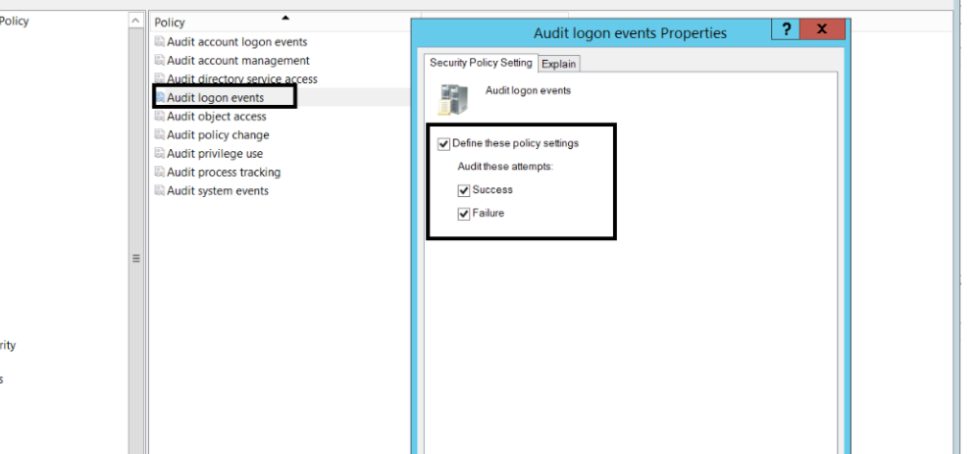This screenshot has width=980, height=454.
Task: Click the left pane scroll up arrow
Action: [136, 22]
